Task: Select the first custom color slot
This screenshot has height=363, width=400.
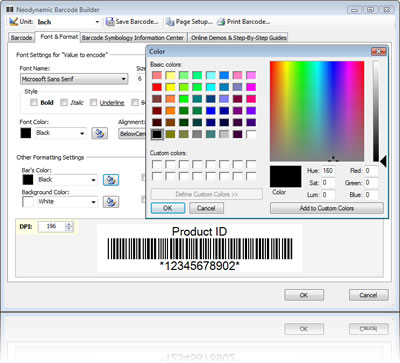Action: click(157, 164)
